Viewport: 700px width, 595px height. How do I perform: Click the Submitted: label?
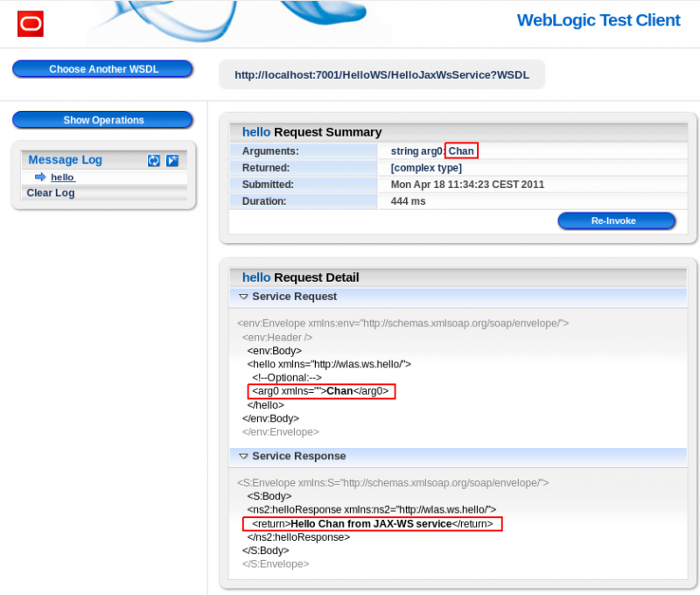pos(268,185)
